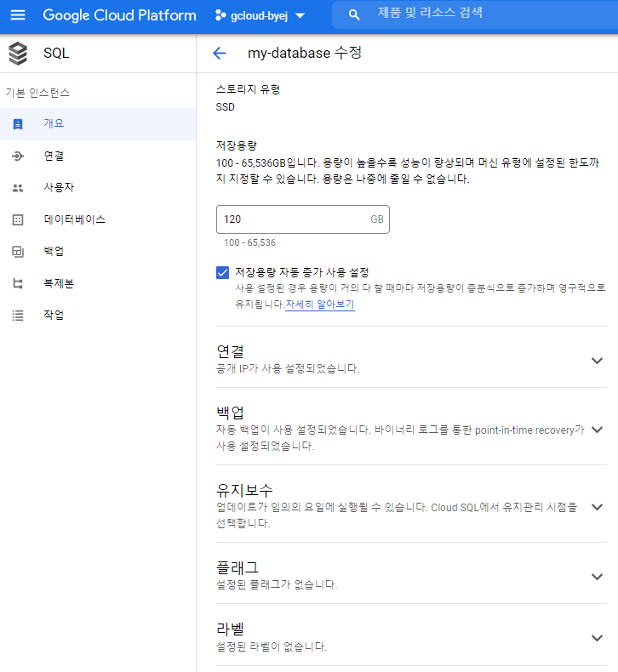Click the 복제본 replicas icon
This screenshot has width=618, height=672.
point(18,283)
